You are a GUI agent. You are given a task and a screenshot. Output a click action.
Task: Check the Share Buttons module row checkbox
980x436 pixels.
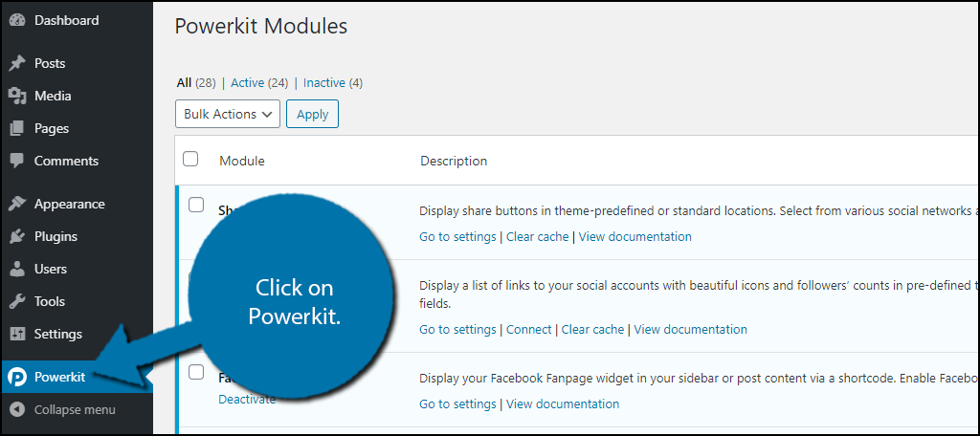196,205
